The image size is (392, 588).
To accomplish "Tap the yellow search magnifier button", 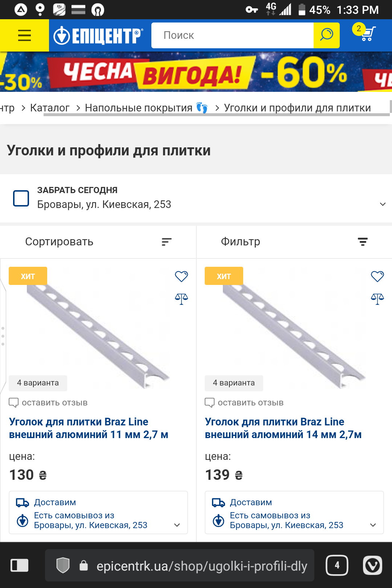I will coord(326,35).
